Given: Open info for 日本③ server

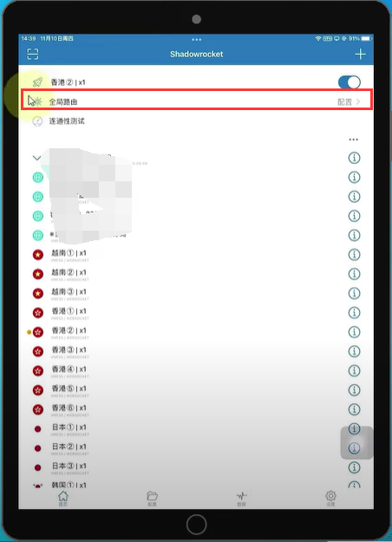Looking at the screenshot, I should [354, 467].
